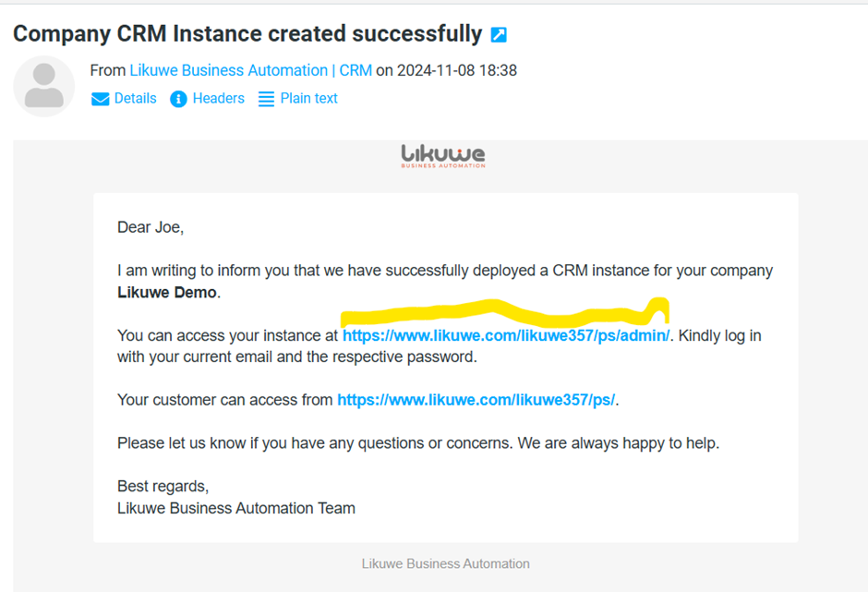Click the envelope icon beside Details
868x592 pixels.
pyautogui.click(x=101, y=99)
